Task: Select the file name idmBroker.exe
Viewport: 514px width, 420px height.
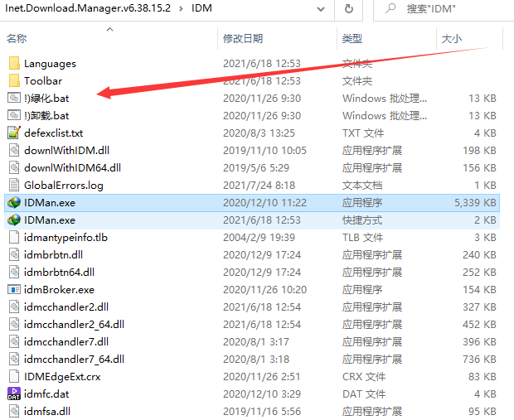Action: pos(59,289)
